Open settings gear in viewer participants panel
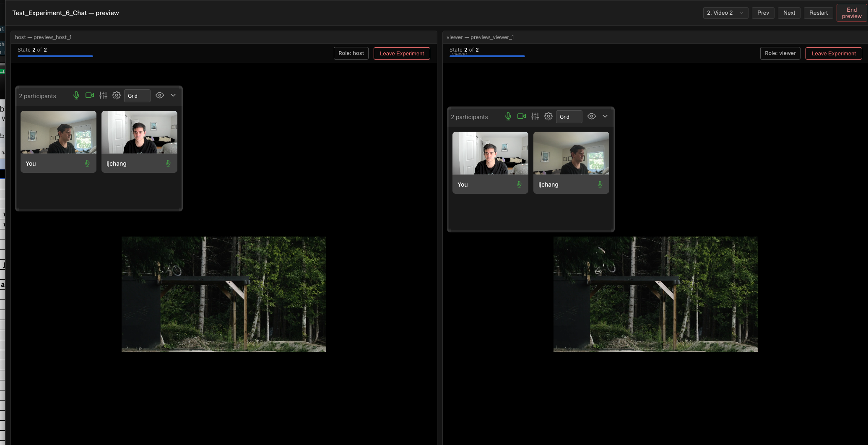This screenshot has height=445, width=868. 548,116
